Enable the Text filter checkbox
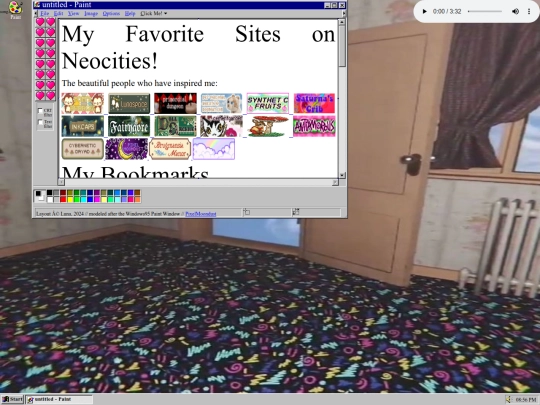The width and height of the screenshot is (540, 405). pyautogui.click(x=40, y=122)
